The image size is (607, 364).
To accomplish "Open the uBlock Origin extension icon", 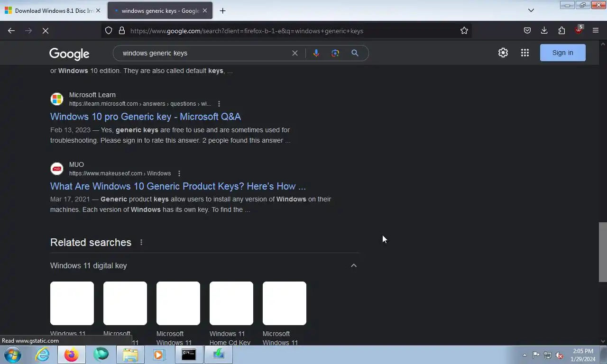I will [579, 30].
